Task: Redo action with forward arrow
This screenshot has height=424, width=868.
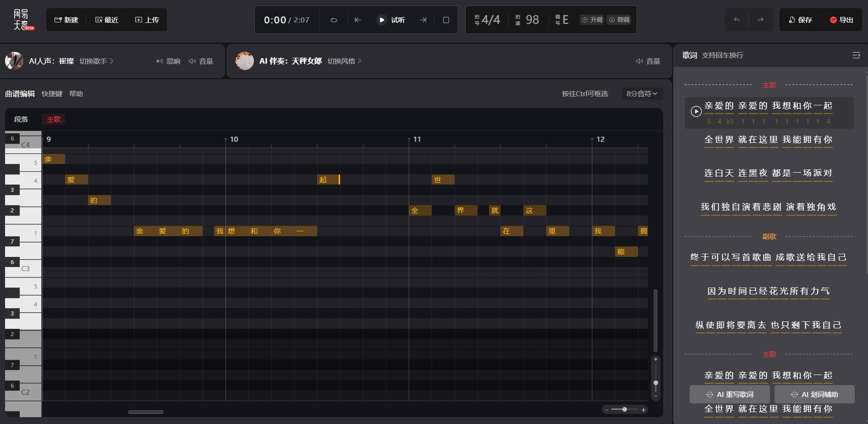Action: pos(760,20)
